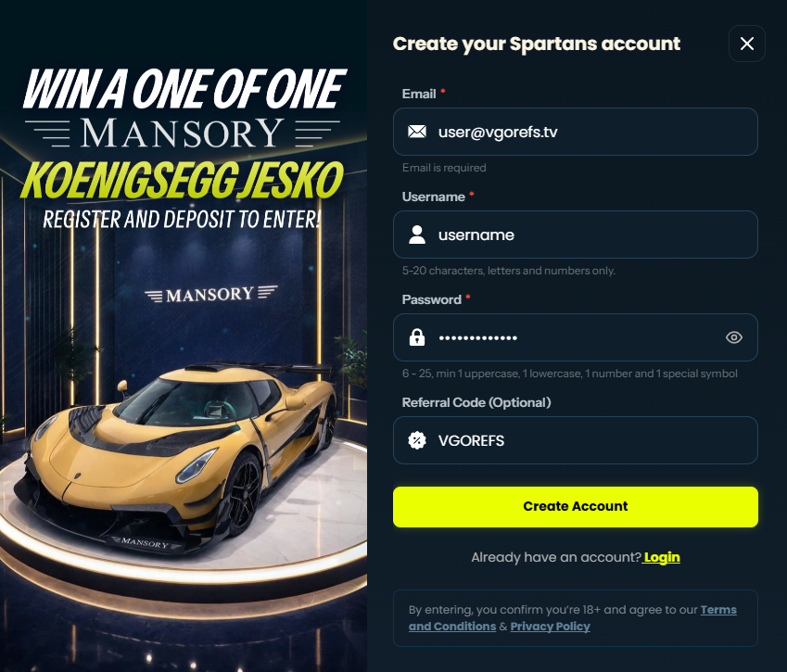The image size is (787, 672).
Task: Click the envelope icon in Email field
Action: coord(416,132)
